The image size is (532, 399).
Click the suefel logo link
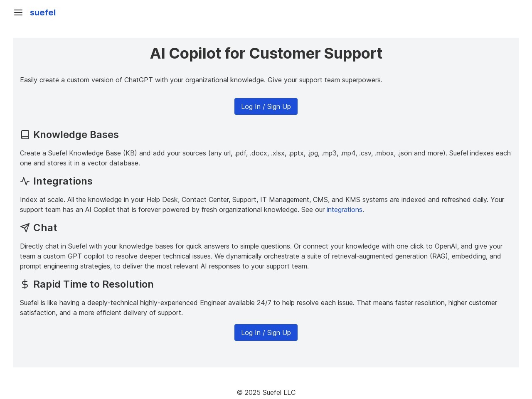point(43,12)
